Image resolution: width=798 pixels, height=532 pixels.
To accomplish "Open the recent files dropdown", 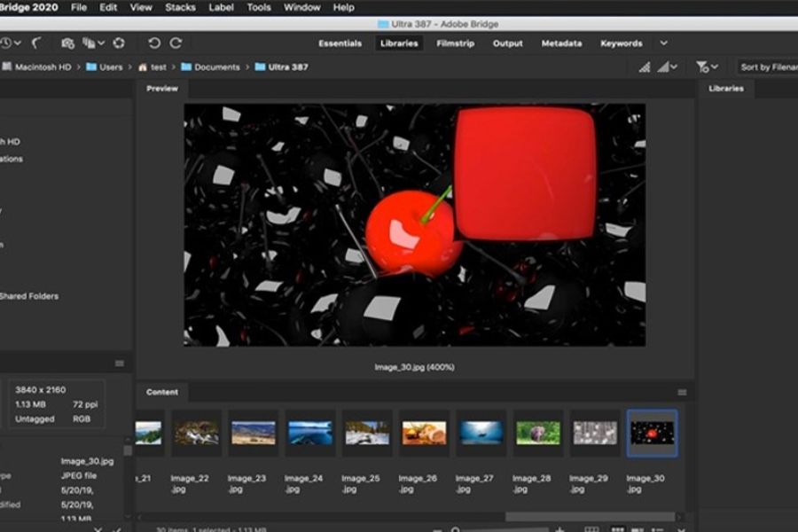I will 9,43.
